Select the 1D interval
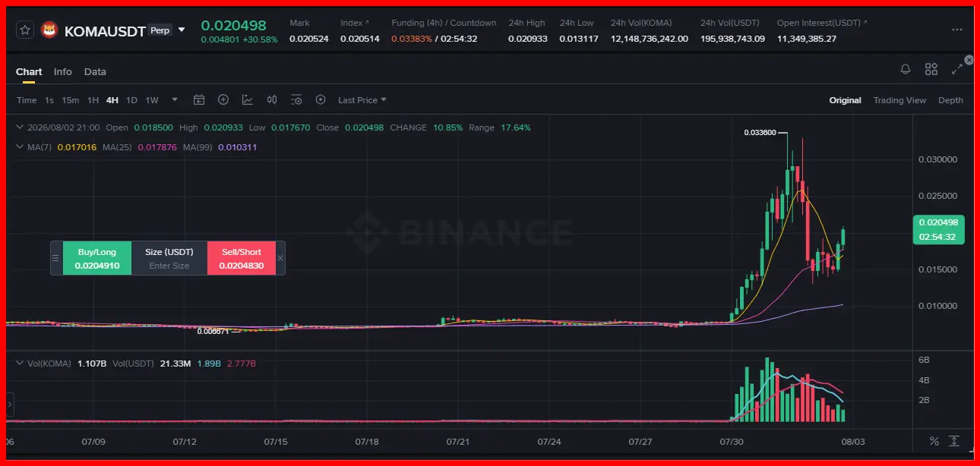980x466 pixels. pos(131,100)
